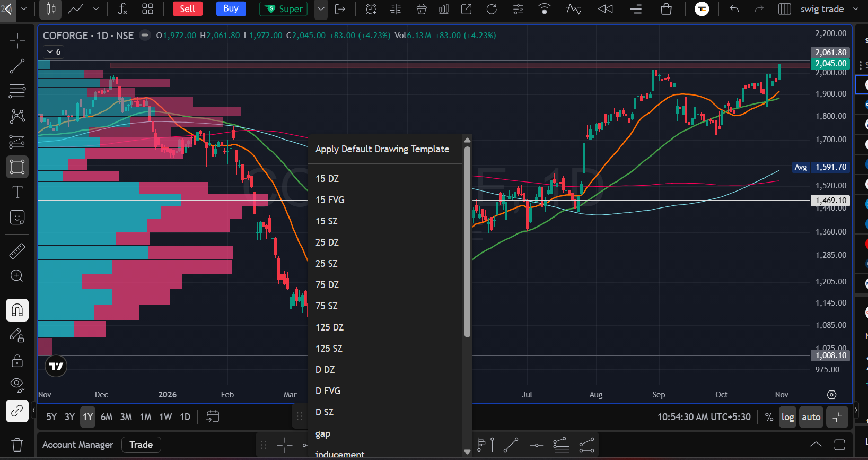868x460 pixels.
Task: Select the ruler measure tool
Action: (17, 251)
